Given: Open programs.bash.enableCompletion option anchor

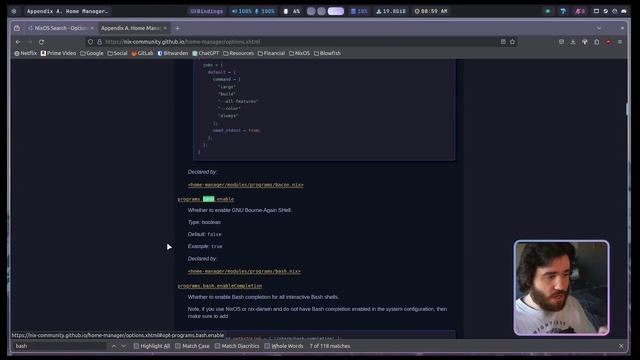Looking at the screenshot, I should click(220, 286).
